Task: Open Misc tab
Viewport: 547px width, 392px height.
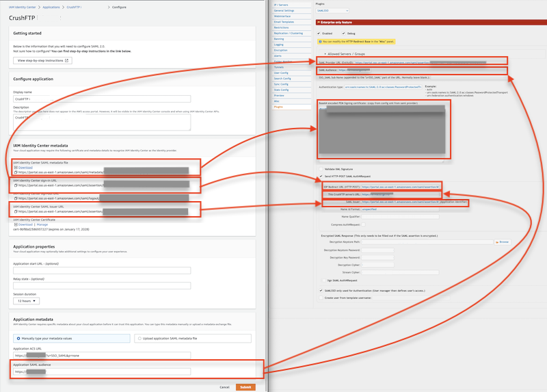Action: 292,101
